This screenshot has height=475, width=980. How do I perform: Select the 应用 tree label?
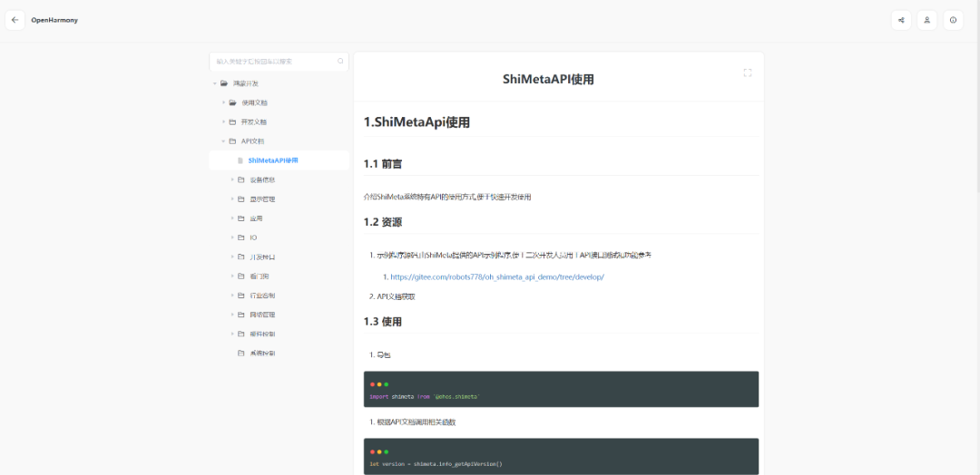click(256, 218)
